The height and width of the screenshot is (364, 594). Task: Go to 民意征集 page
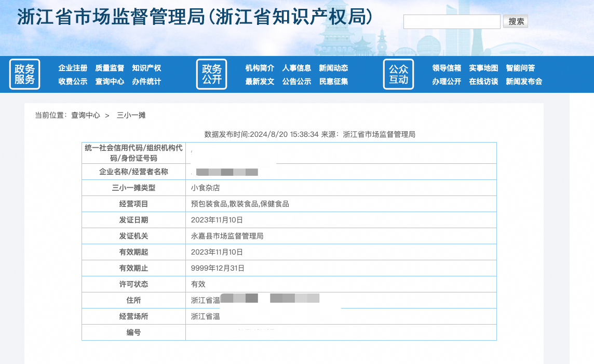pyautogui.click(x=333, y=81)
